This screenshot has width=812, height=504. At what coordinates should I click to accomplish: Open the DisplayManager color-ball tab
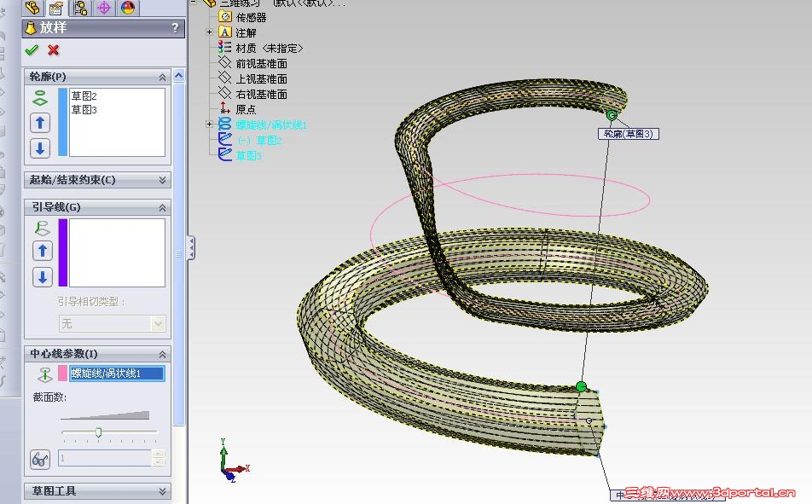pos(127,8)
